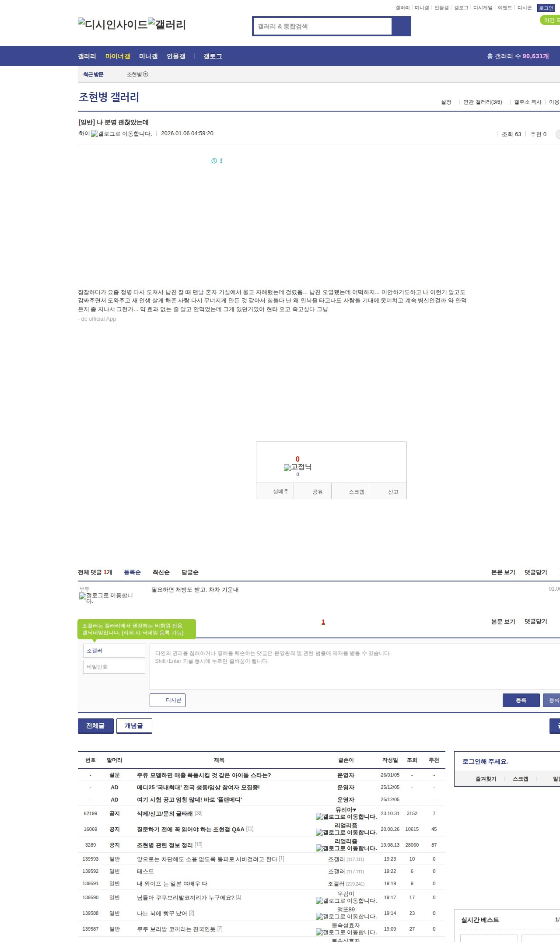Click the gallog icon under 뮤리아♥
The width and height of the screenshot is (560, 942).
pos(346,817)
